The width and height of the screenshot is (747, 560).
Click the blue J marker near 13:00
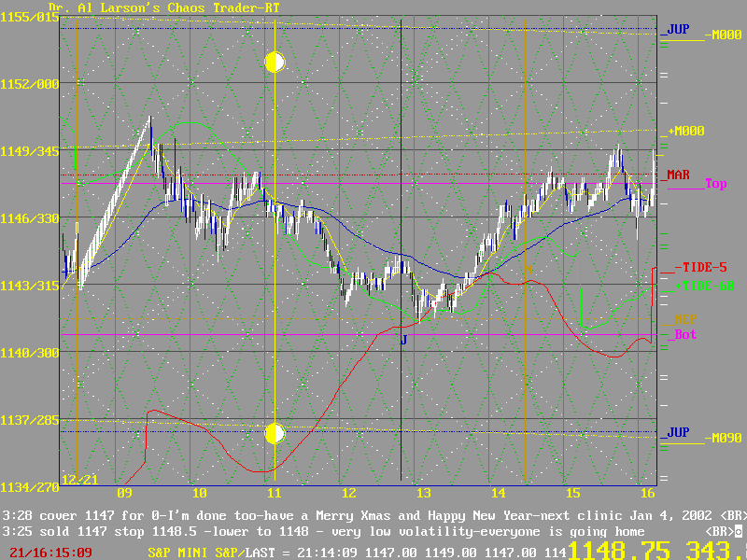tap(403, 340)
